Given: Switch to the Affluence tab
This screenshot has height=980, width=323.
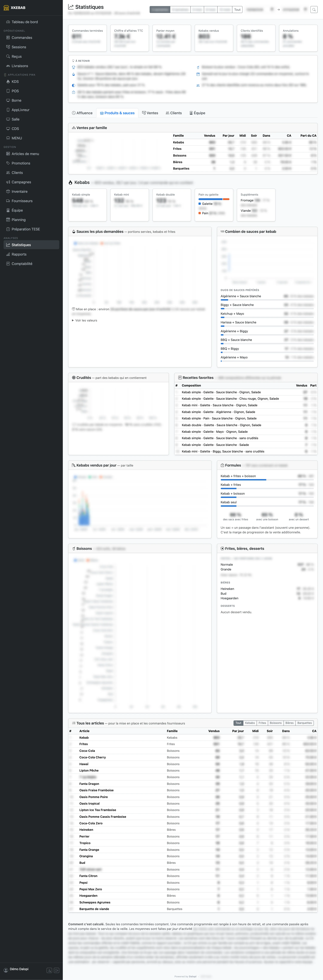Looking at the screenshot, I should click(x=82, y=113).
